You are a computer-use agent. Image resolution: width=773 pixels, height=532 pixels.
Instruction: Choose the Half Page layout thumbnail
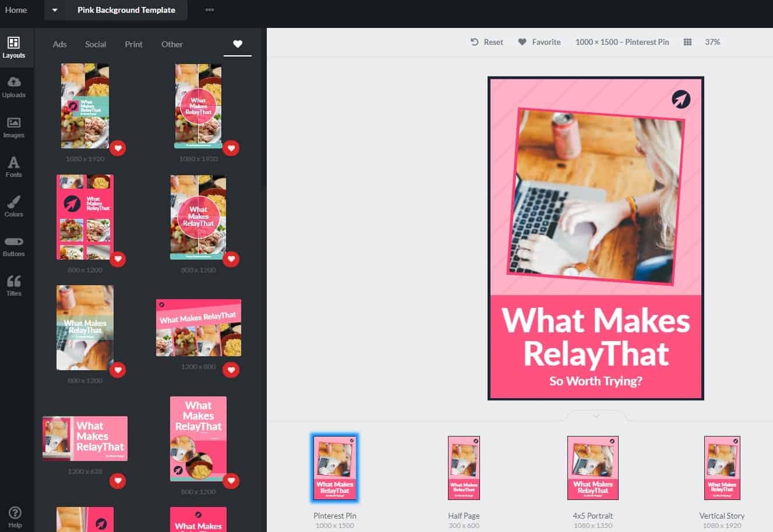coord(464,468)
